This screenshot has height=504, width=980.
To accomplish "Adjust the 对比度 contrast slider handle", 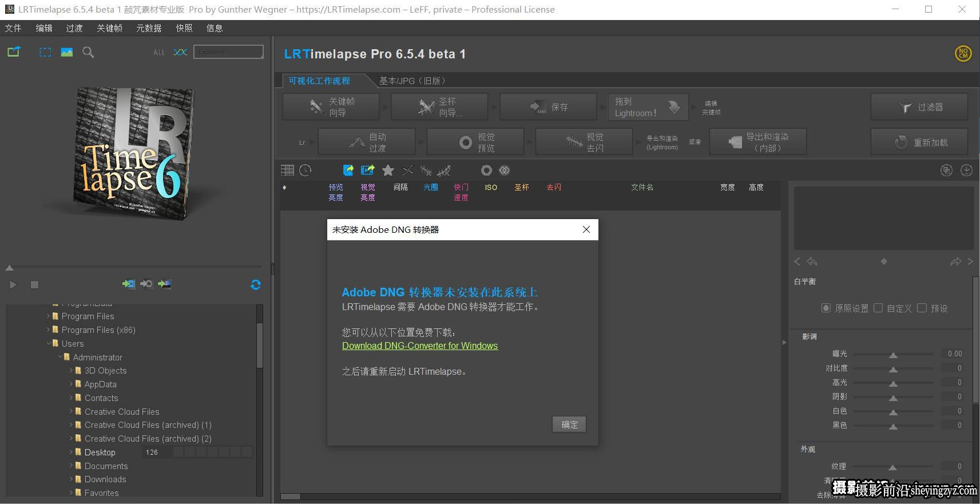I will (x=893, y=369).
